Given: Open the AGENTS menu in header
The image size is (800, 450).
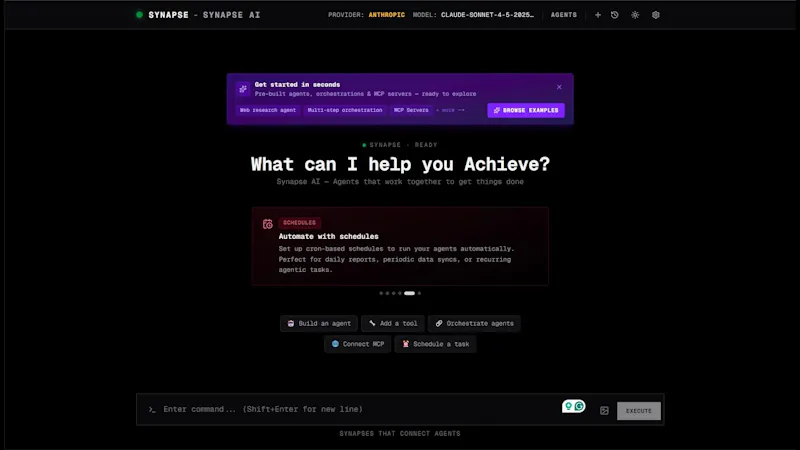Looking at the screenshot, I should click(564, 15).
